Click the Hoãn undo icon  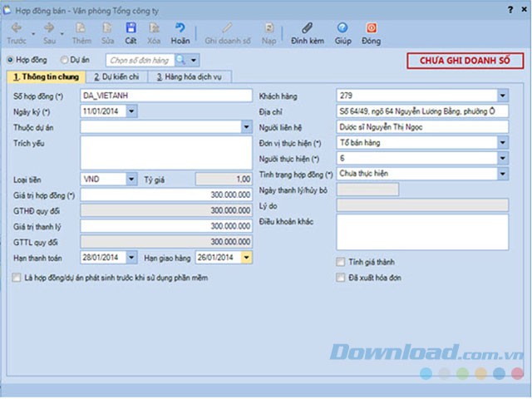(180, 29)
